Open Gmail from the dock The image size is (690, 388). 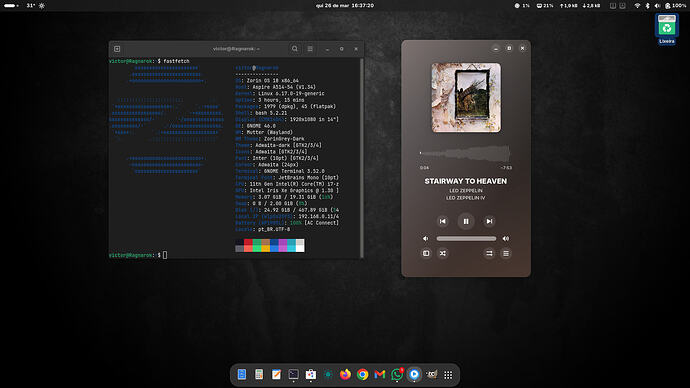380,374
